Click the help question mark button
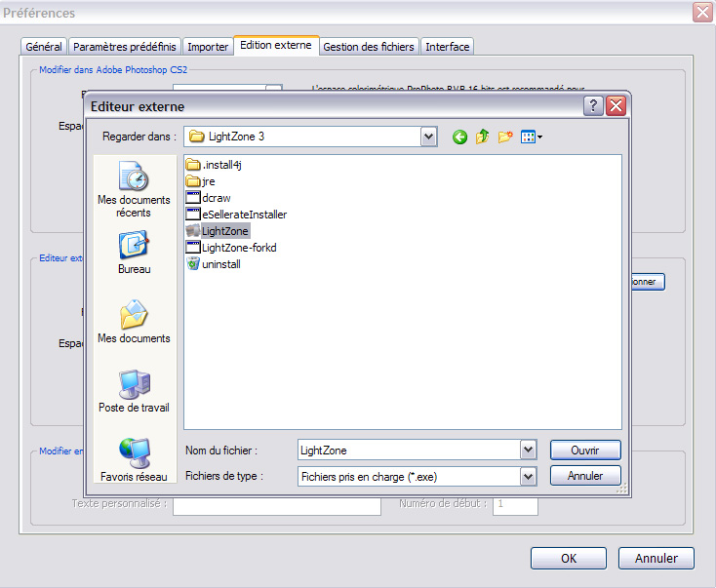 tap(593, 106)
